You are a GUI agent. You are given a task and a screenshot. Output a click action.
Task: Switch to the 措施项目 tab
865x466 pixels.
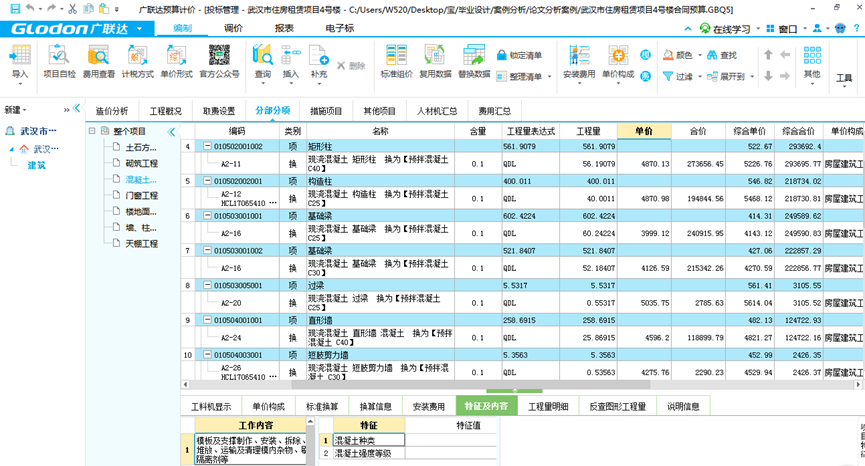326,111
